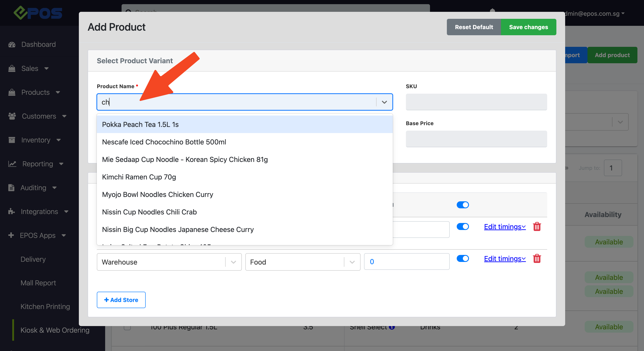Click the Base Price field
This screenshot has height=351, width=644.
tap(476, 139)
